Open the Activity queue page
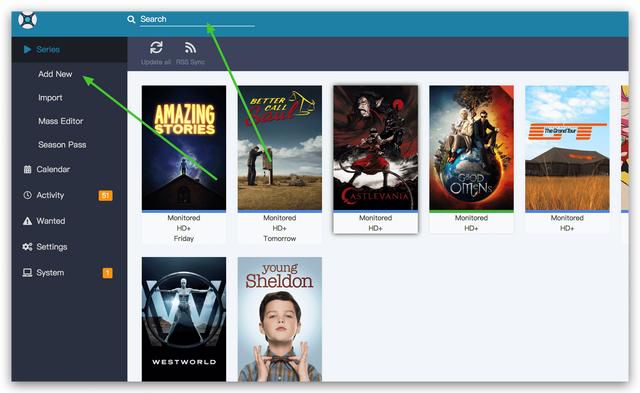640x393 pixels. click(44, 195)
